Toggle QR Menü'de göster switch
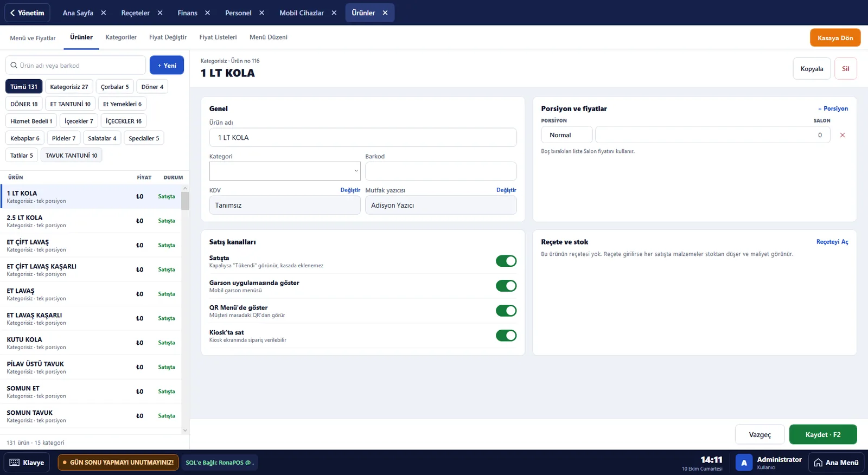The height and width of the screenshot is (475, 868). click(x=506, y=311)
